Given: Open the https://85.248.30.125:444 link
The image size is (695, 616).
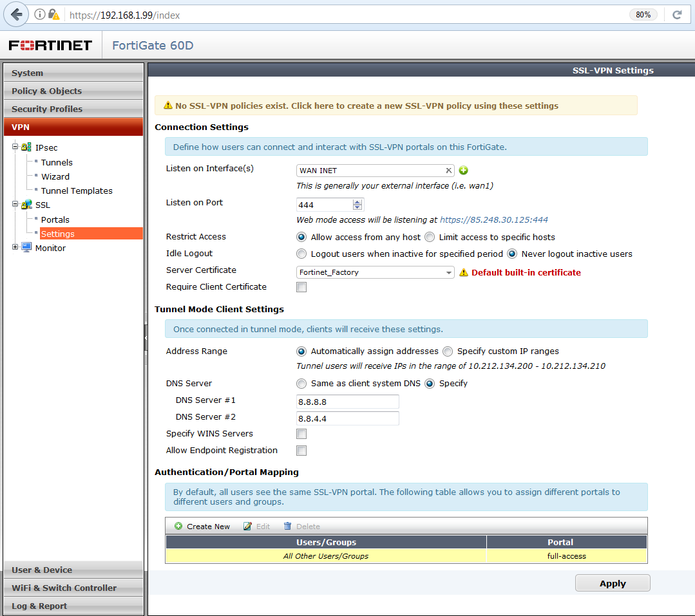Looking at the screenshot, I should [494, 219].
